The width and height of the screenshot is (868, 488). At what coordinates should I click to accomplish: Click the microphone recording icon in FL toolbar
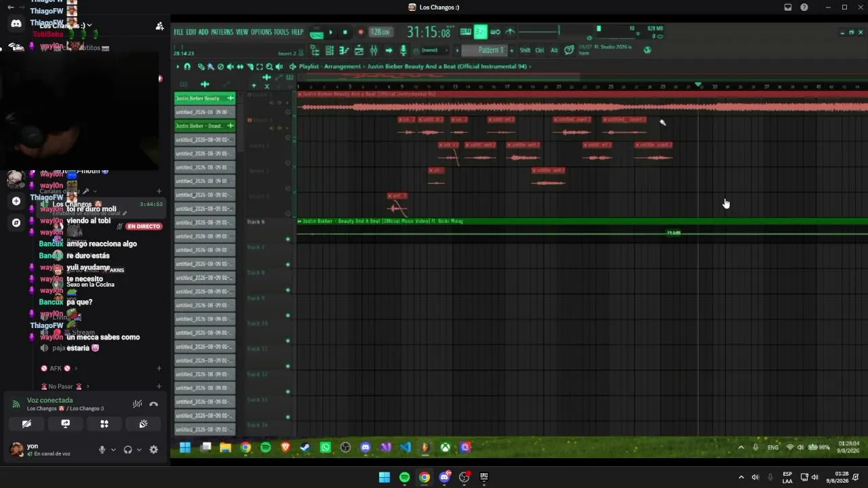pyautogui.click(x=403, y=50)
